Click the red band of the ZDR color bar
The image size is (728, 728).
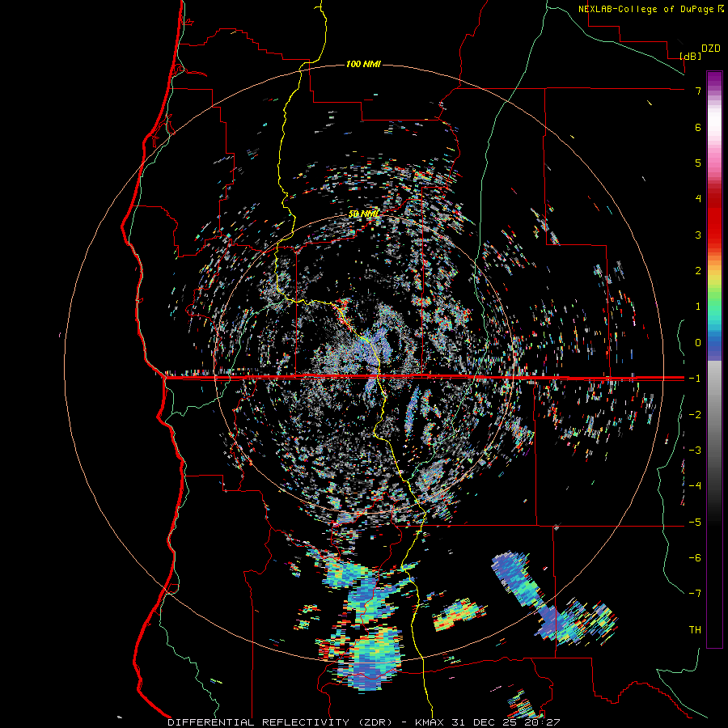(x=714, y=218)
